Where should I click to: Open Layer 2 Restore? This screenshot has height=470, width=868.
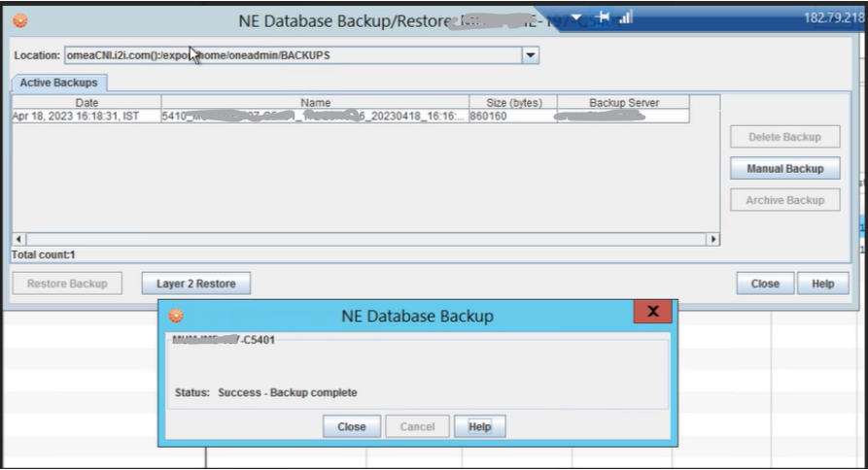[x=196, y=284]
